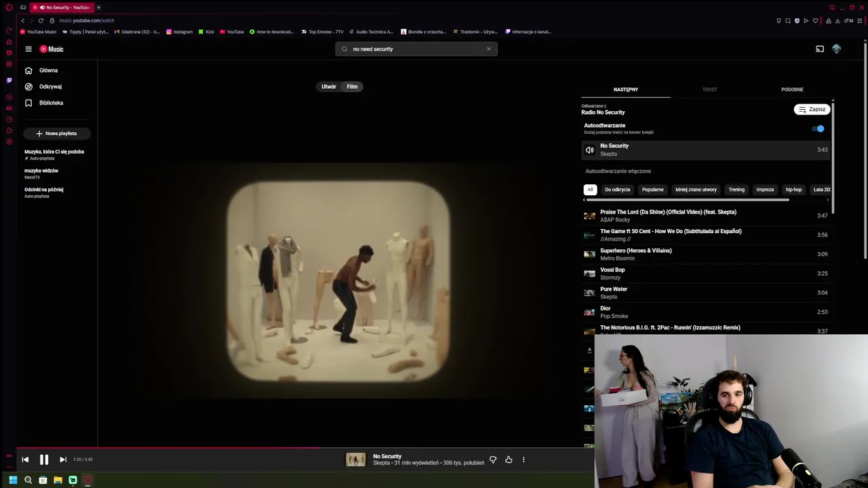Reload the current page
868x488 pixels.
pyautogui.click(x=41, y=20)
